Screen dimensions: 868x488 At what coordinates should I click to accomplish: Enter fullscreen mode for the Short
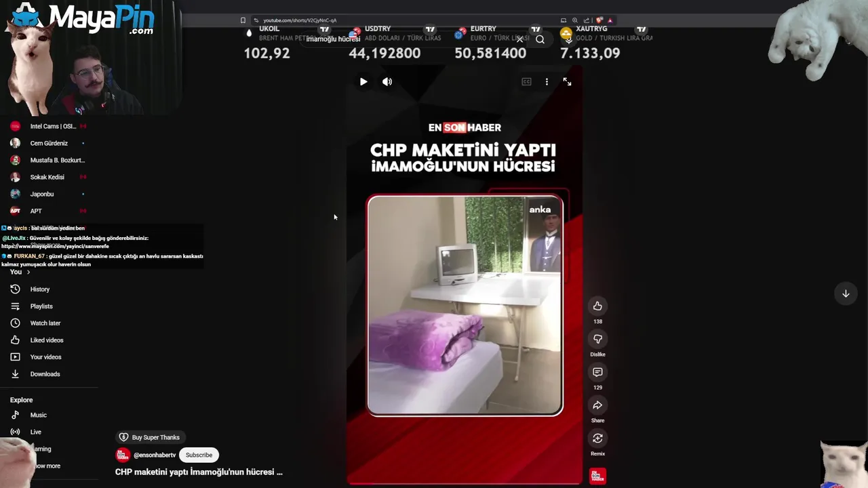coord(567,81)
